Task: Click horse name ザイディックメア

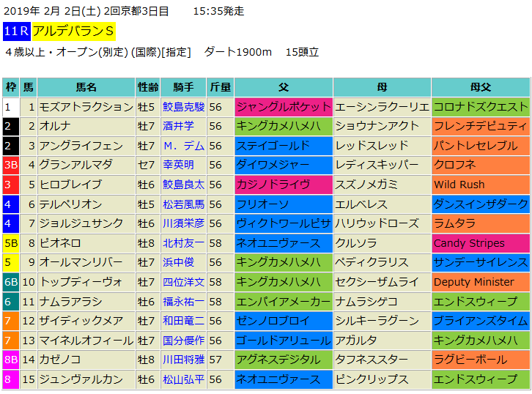Action: [81, 321]
